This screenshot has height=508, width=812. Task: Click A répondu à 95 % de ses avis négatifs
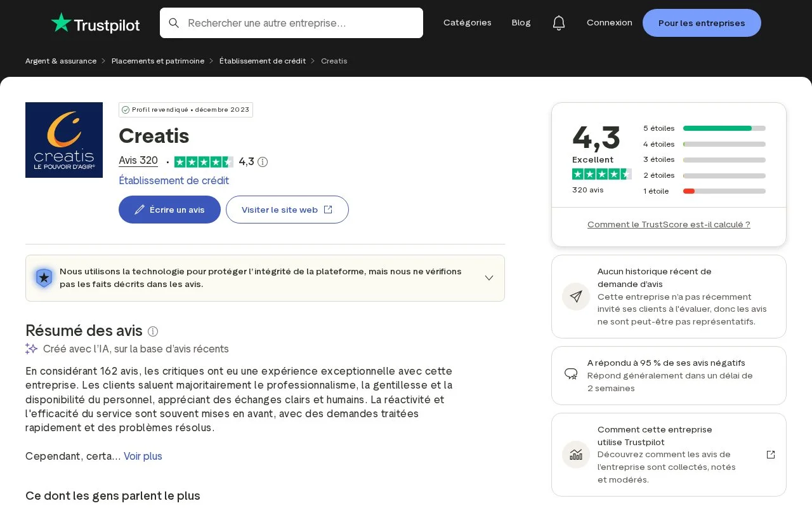point(666,363)
